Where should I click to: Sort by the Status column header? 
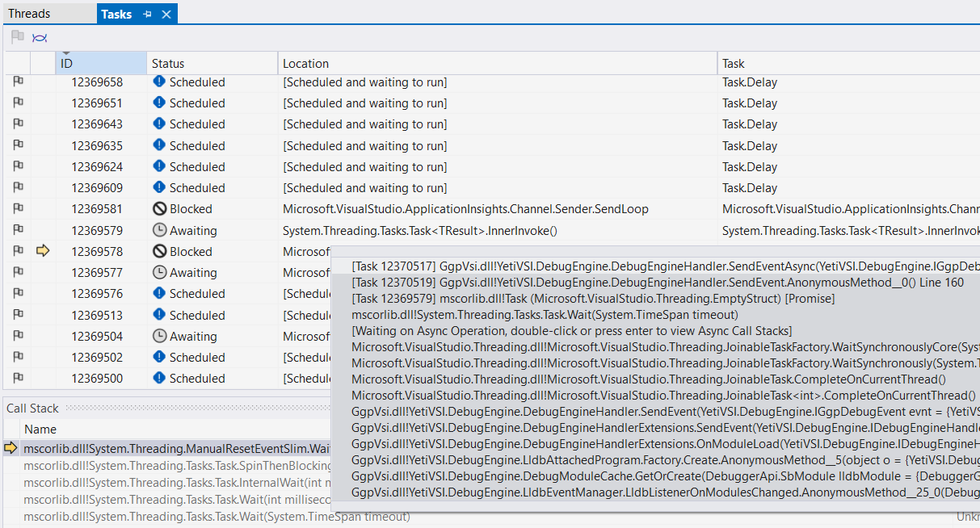click(212, 63)
